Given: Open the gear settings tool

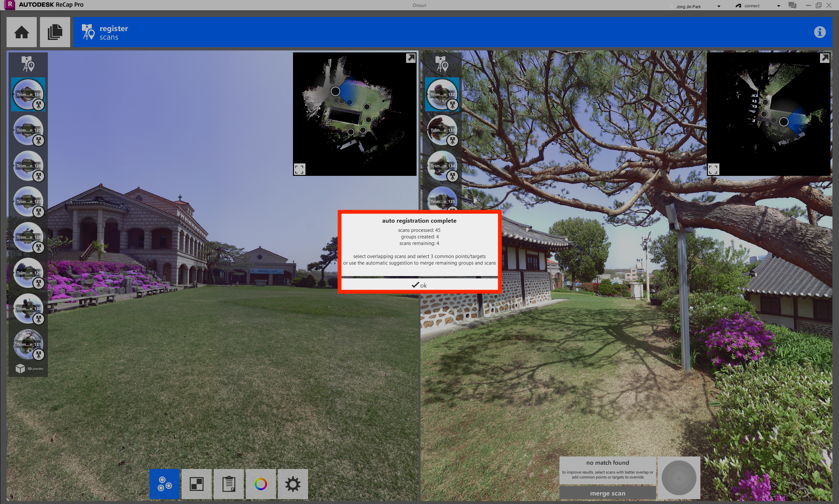Looking at the screenshot, I should point(293,484).
